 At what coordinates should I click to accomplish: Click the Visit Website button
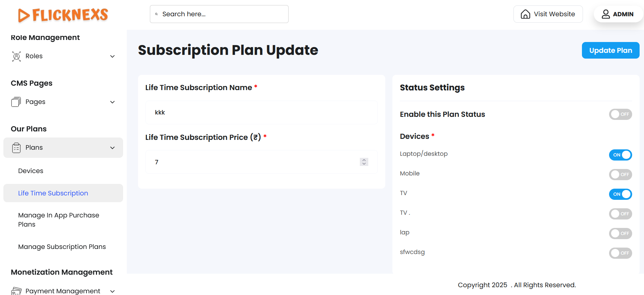pos(548,14)
